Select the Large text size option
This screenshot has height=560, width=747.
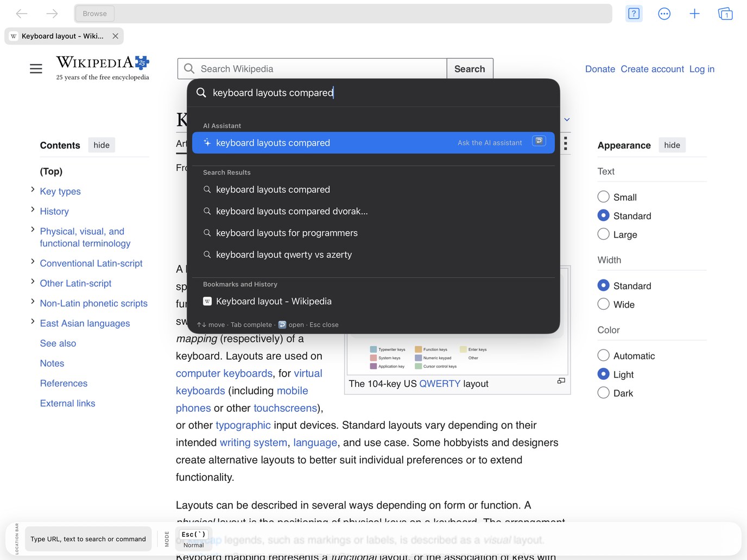pyautogui.click(x=603, y=234)
